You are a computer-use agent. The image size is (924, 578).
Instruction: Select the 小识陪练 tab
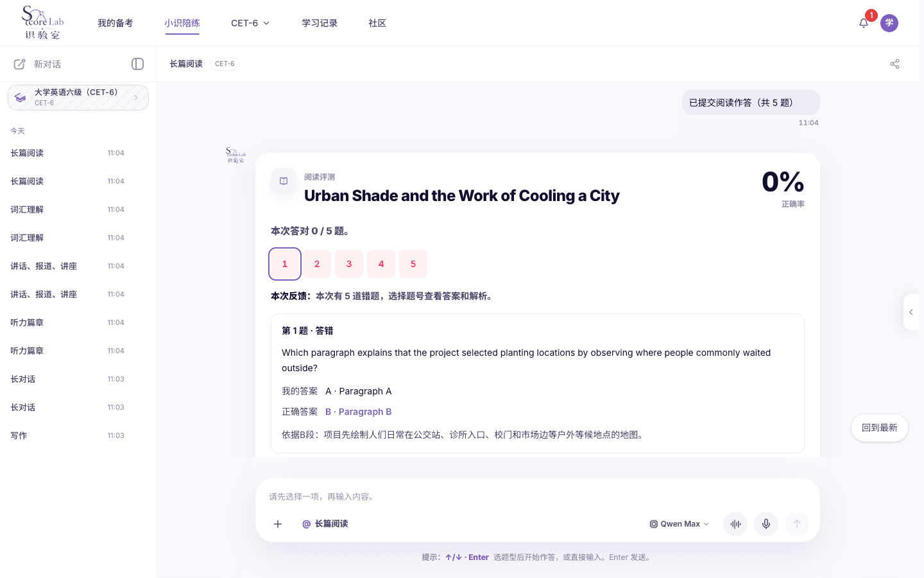coord(182,23)
